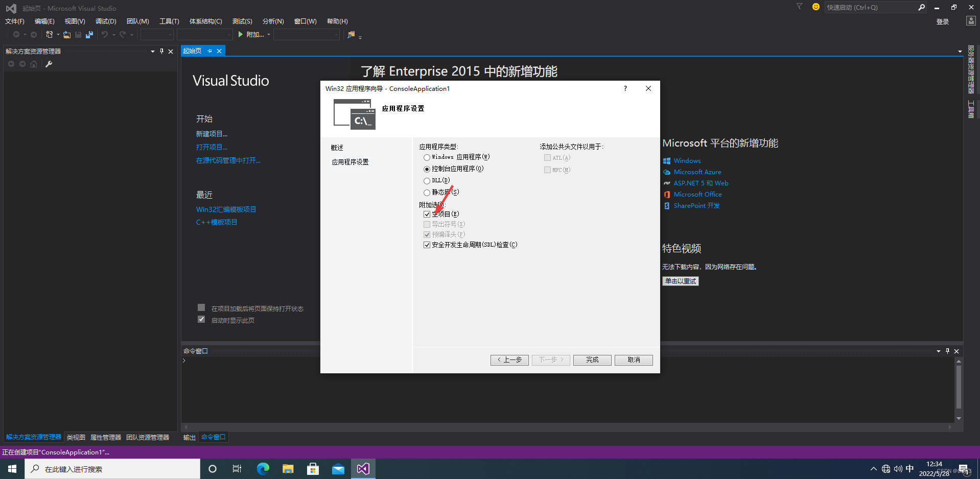Click the redo arrow icon
980x479 pixels.
[x=123, y=35]
